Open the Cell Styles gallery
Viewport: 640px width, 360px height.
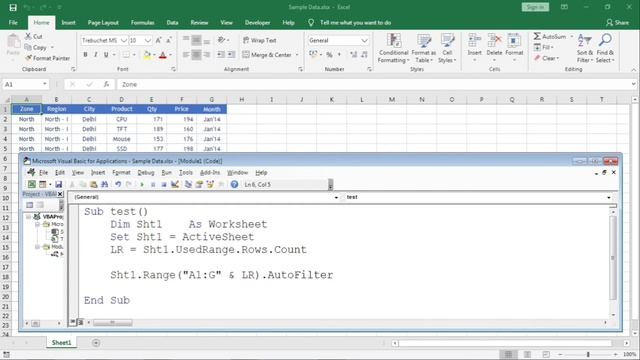pyautogui.click(x=447, y=49)
